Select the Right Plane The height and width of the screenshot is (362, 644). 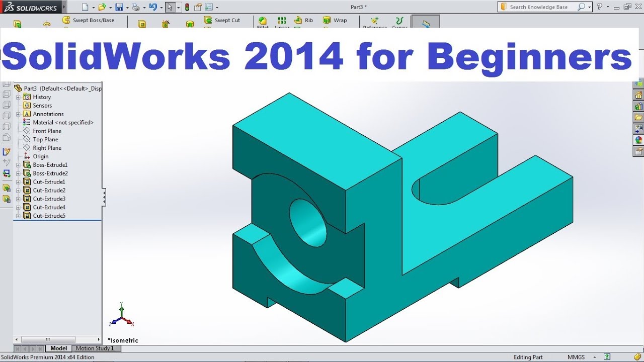pos(42,148)
